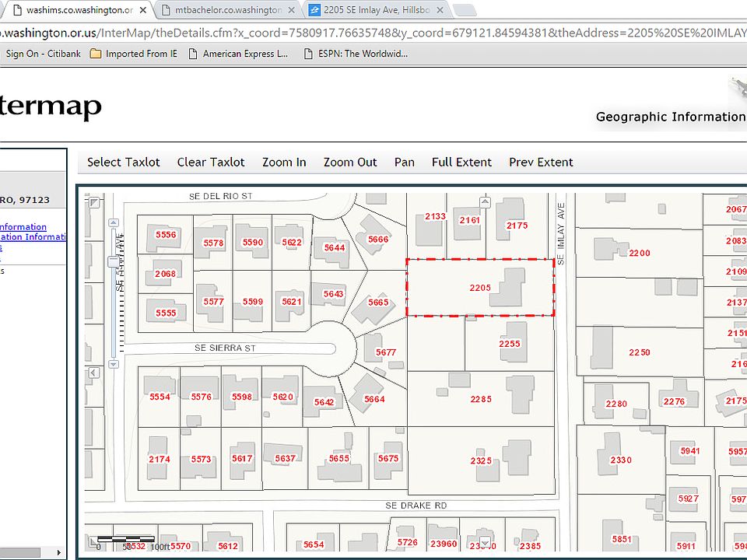The width and height of the screenshot is (747, 560).
Task: Open the 2205 SE Imlay Ave tab
Action: pyautogui.click(x=377, y=10)
